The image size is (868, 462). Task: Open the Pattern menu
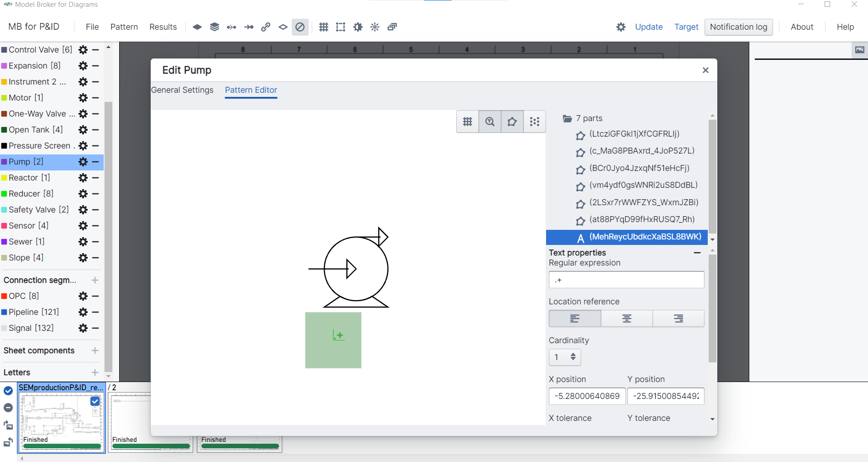[x=124, y=27]
